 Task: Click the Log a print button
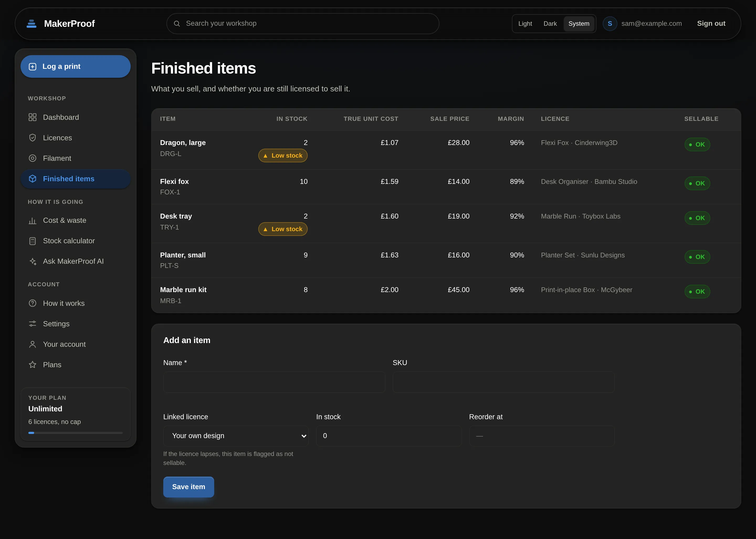pyautogui.click(x=76, y=66)
